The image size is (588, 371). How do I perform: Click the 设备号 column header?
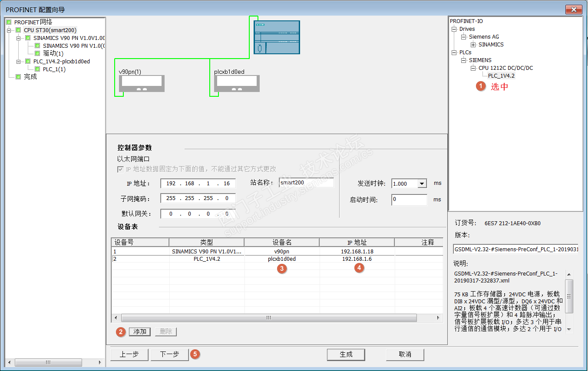point(140,242)
